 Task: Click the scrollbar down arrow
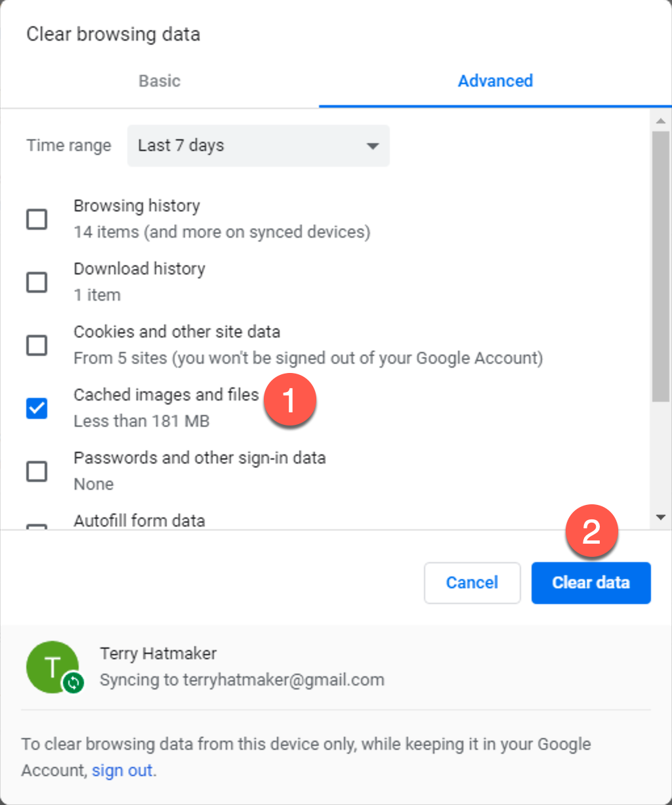click(660, 517)
